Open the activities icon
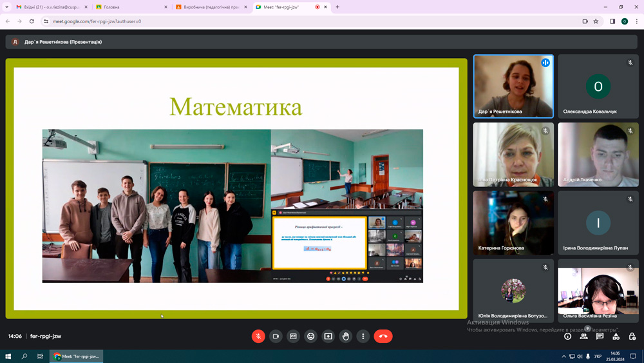This screenshot has width=644, height=363. [616, 336]
